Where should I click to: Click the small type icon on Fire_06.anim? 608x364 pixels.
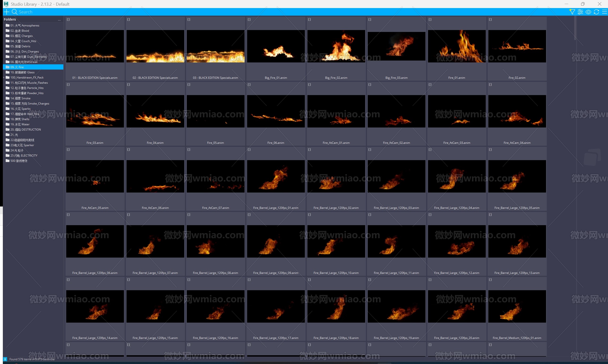click(249, 85)
